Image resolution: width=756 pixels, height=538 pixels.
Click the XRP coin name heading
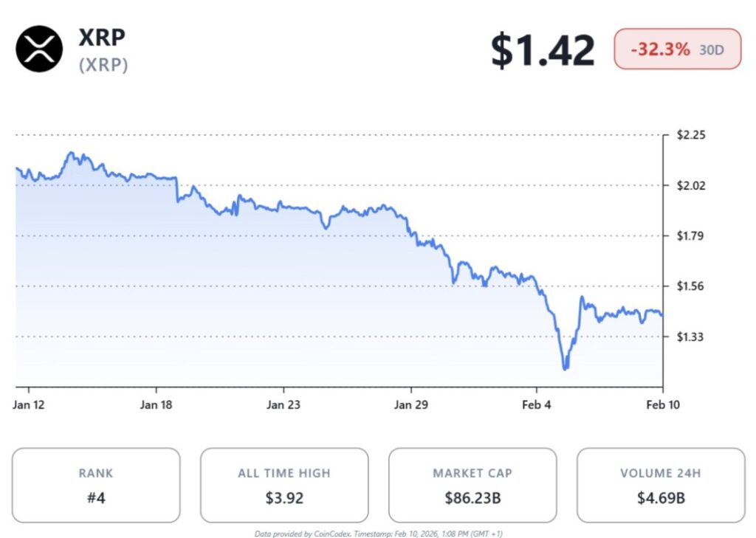tap(104, 37)
